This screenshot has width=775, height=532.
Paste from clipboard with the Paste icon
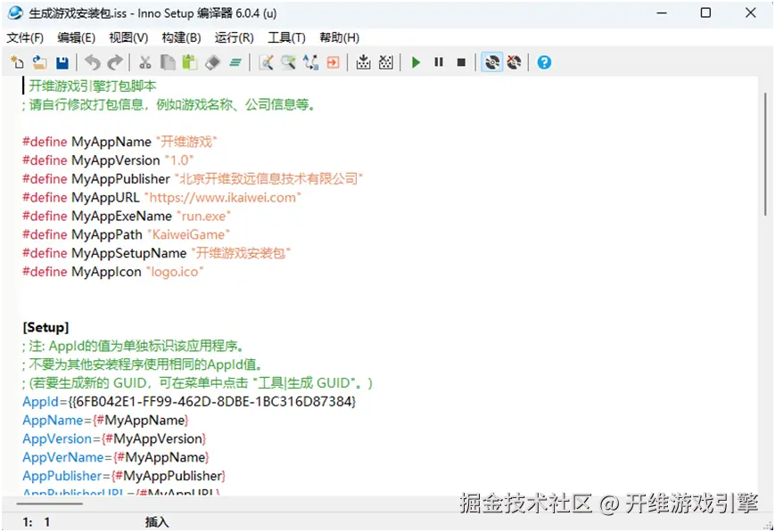[190, 62]
